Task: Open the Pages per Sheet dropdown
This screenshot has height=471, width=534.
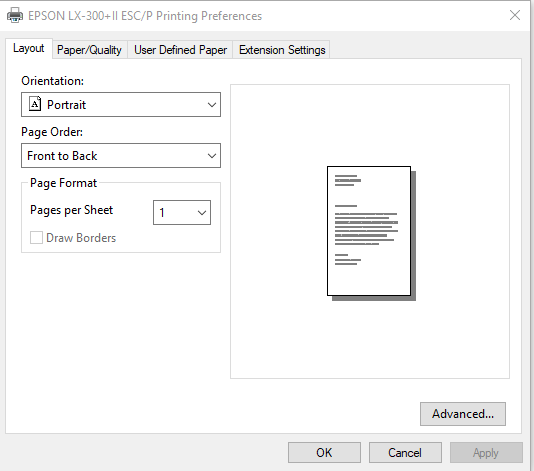Action: [x=182, y=213]
